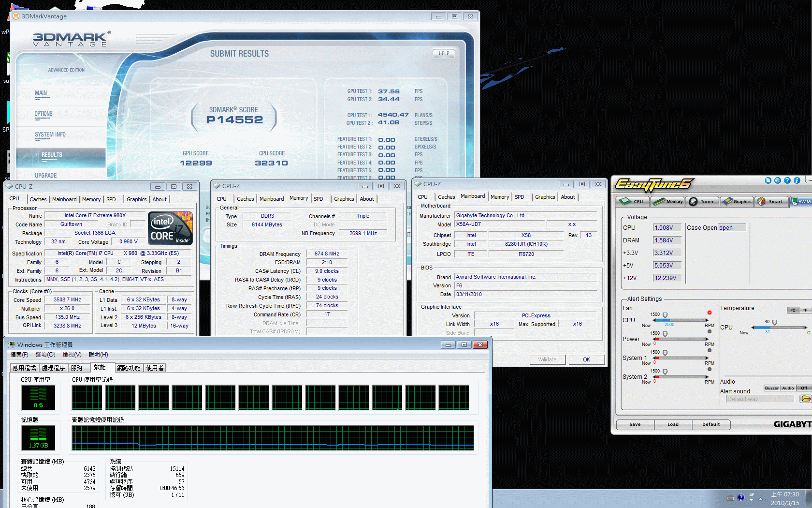The height and width of the screenshot is (508, 812).
Task: Open Caches tab in left CPU-Z window
Action: (x=38, y=199)
